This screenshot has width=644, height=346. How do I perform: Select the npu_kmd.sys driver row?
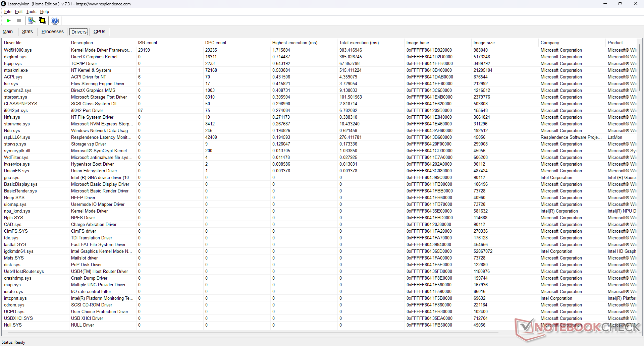tap(319, 211)
